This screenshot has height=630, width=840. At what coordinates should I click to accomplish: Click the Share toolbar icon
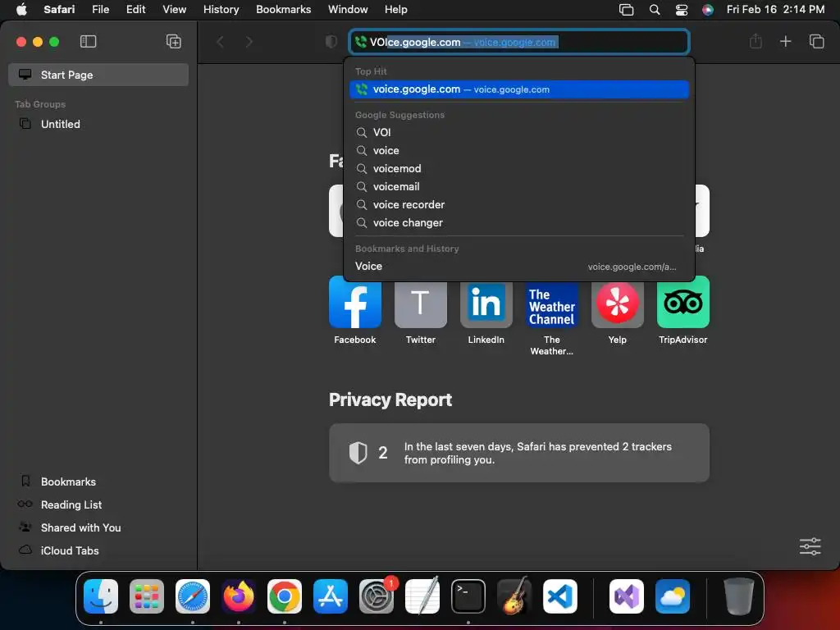tap(756, 41)
